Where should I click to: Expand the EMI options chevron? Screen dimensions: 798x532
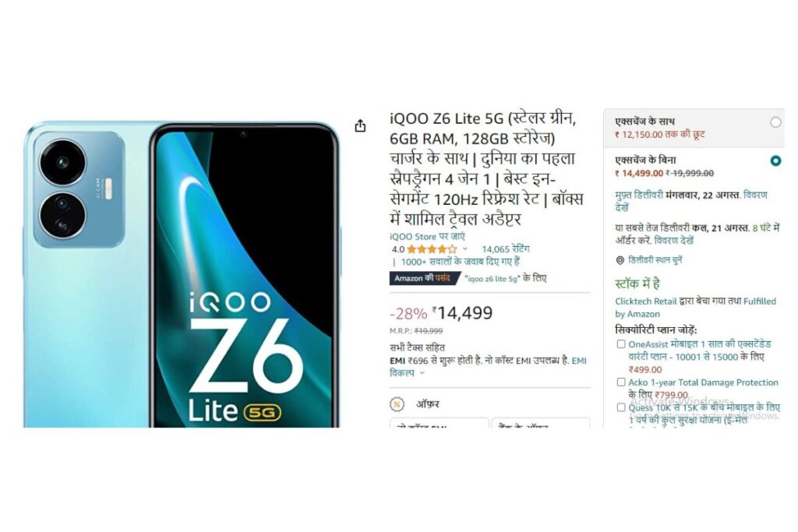(422, 373)
